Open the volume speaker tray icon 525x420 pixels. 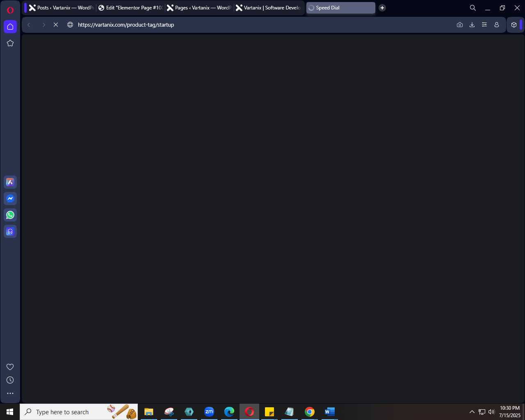click(491, 412)
